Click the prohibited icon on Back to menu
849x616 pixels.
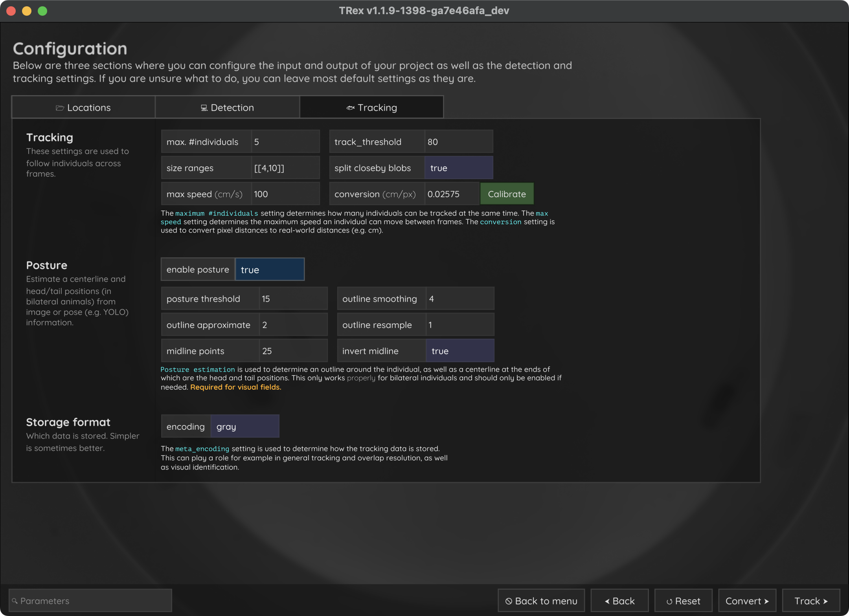[x=509, y=601]
